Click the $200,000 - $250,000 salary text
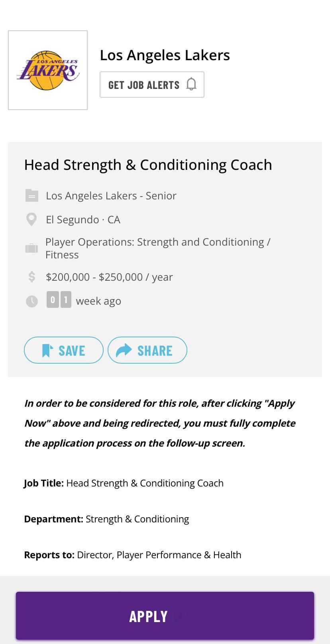This screenshot has height=644, width=330. click(109, 277)
